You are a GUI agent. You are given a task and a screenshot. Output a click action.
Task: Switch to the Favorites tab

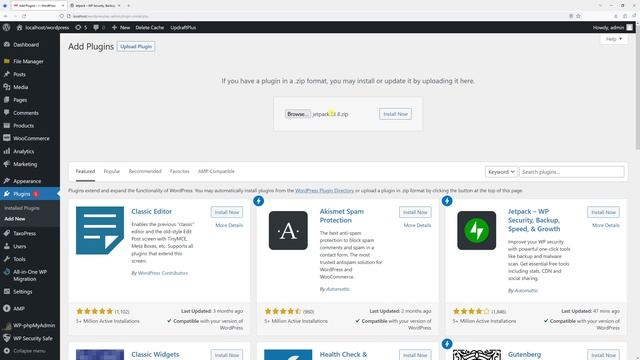180,171
